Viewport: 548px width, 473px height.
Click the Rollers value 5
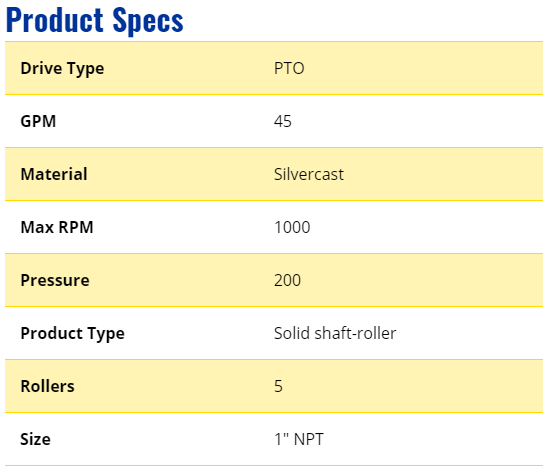coord(279,386)
